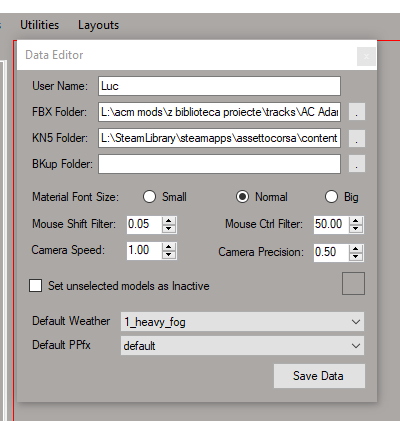Screen dimensions: 400x421
Task: Select Big material font size
Action: point(331,197)
